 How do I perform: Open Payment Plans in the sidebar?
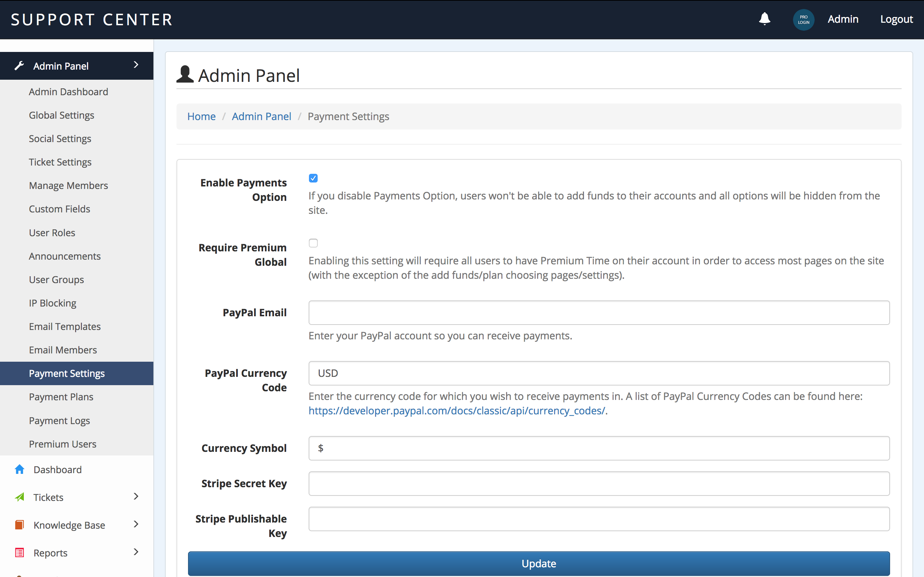61,397
